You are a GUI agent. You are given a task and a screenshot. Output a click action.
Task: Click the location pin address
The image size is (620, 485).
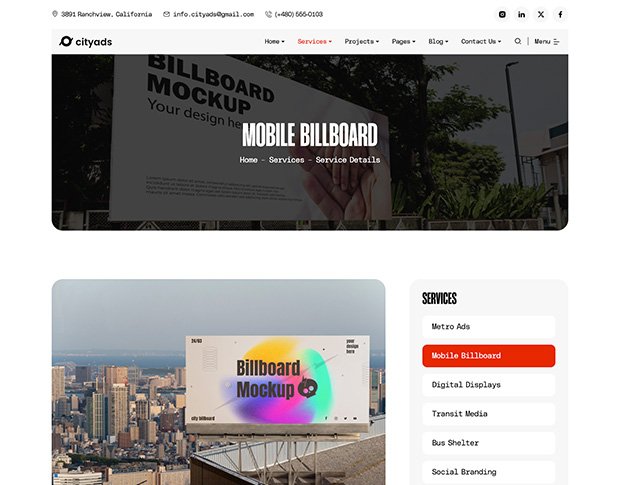[102, 15]
